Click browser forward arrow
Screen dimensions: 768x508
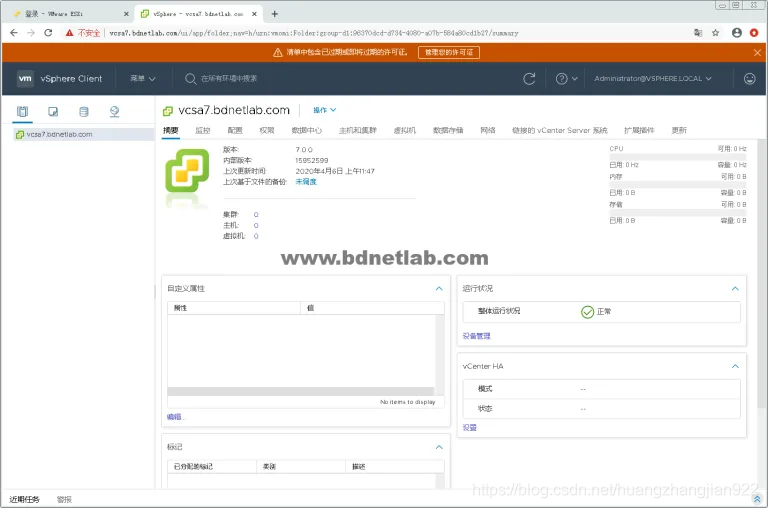coord(31,33)
